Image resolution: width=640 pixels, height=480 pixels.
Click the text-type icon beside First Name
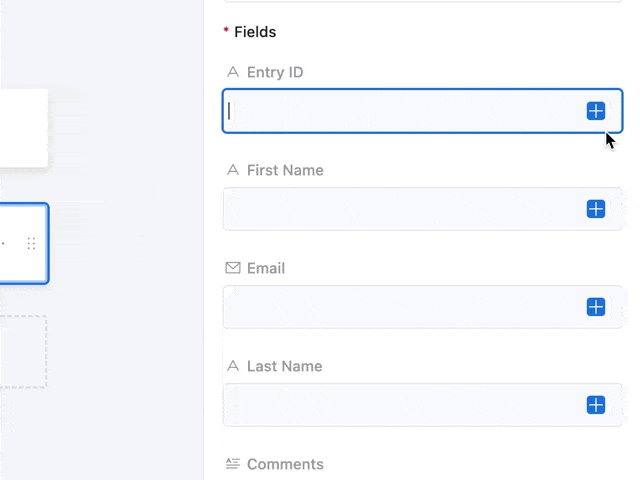tap(233, 170)
